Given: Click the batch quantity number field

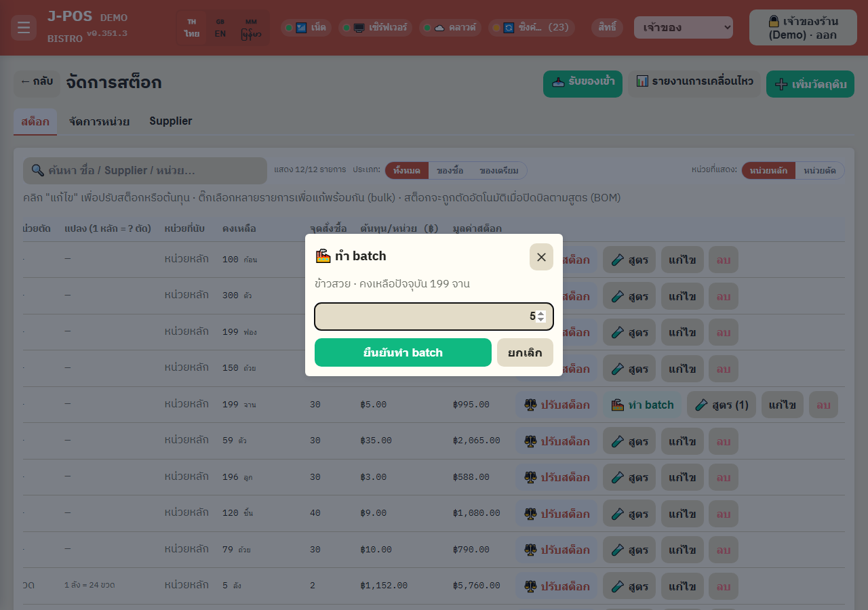Looking at the screenshot, I should (x=434, y=317).
